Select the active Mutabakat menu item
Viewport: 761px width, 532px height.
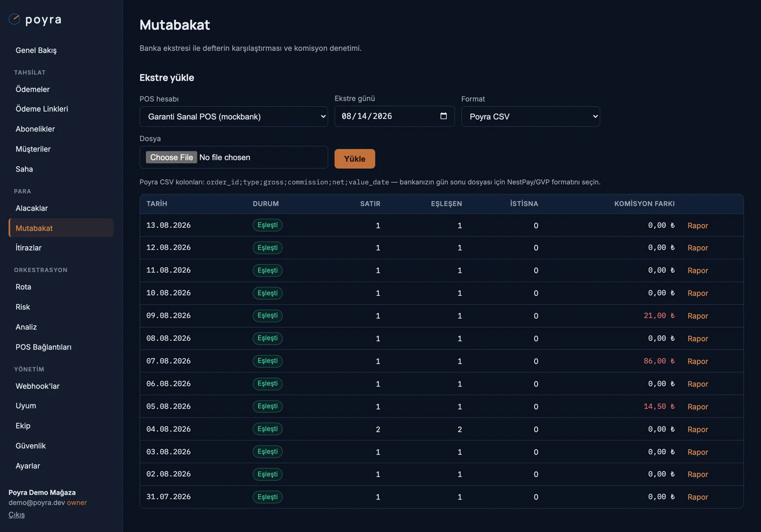tap(61, 228)
